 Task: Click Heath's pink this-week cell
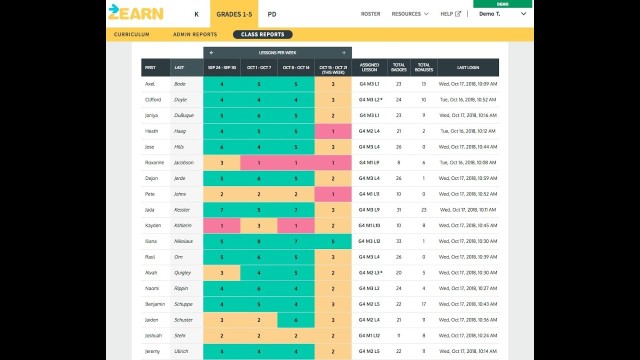pyautogui.click(x=333, y=131)
